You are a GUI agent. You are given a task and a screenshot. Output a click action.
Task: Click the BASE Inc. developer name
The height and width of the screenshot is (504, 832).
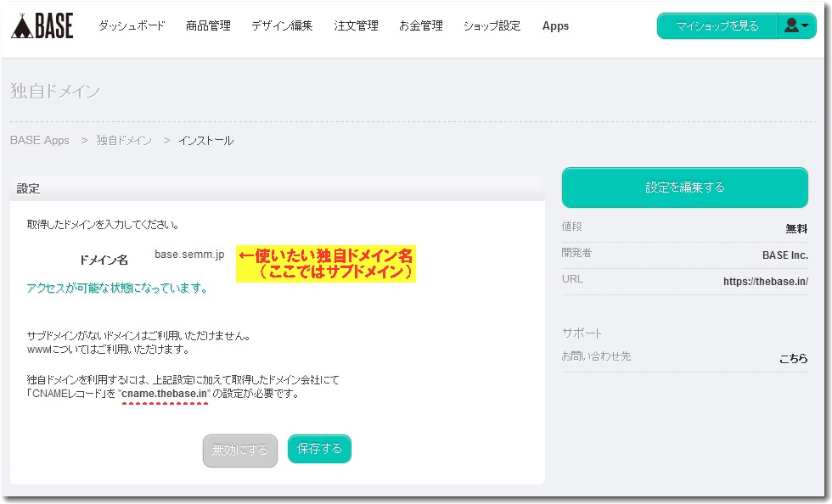point(785,255)
